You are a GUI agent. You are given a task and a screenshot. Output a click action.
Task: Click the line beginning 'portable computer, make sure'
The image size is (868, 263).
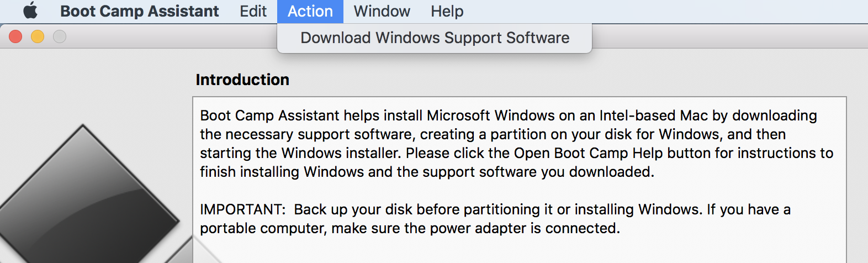410,228
